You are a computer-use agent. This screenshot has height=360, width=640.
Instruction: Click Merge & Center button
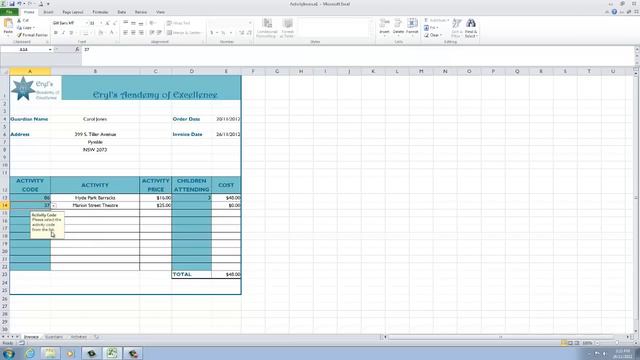coord(184,33)
